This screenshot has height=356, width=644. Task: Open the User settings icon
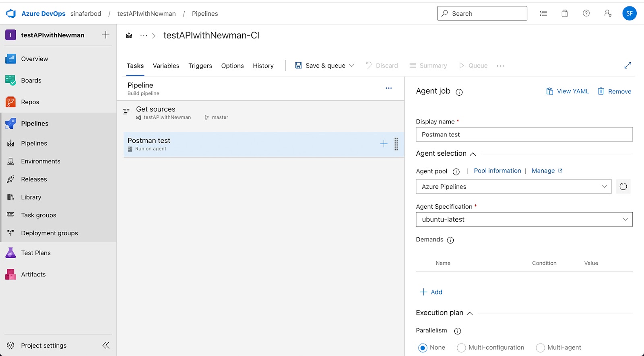click(608, 13)
